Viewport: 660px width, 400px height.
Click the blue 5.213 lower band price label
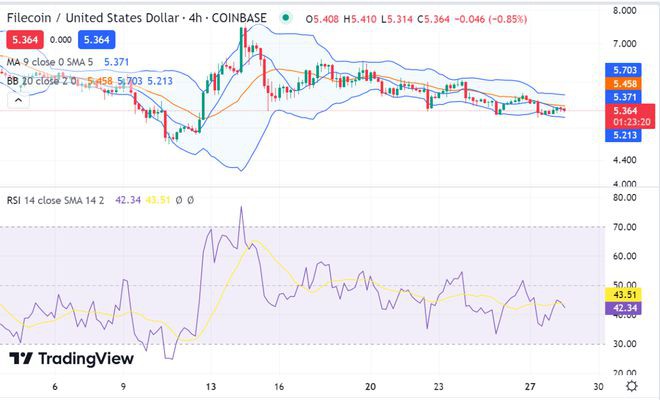pos(627,135)
